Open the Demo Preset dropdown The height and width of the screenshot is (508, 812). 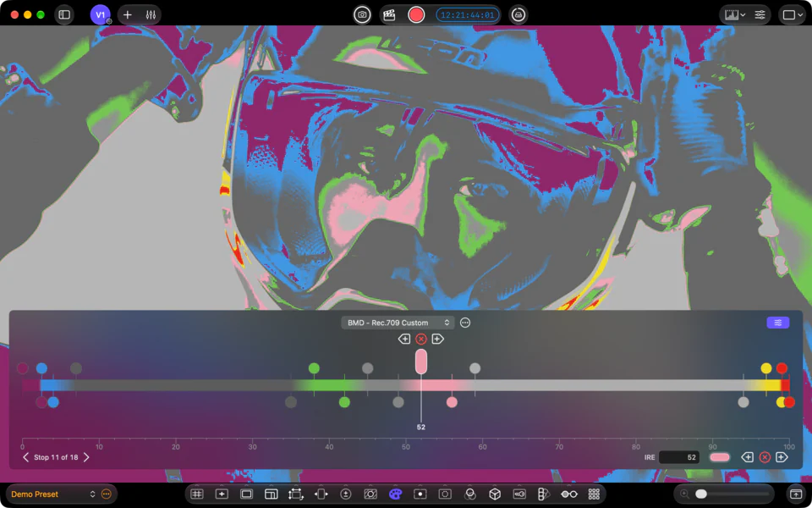click(x=53, y=494)
